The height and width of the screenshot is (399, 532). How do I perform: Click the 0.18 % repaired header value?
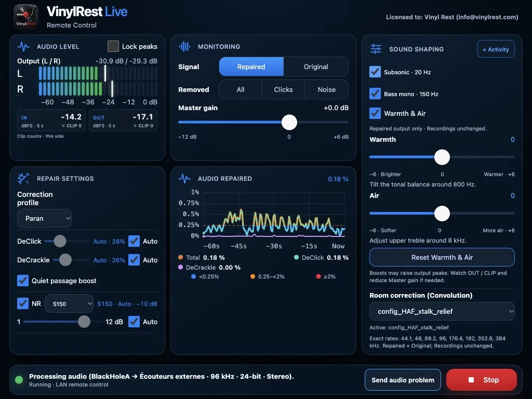click(x=338, y=179)
